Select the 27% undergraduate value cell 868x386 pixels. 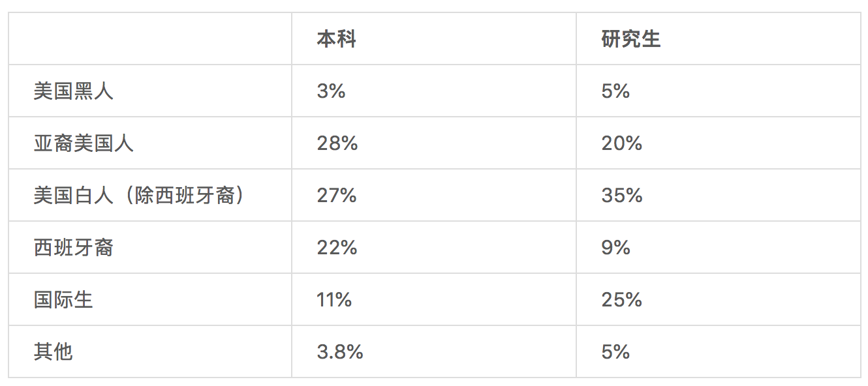click(x=337, y=196)
